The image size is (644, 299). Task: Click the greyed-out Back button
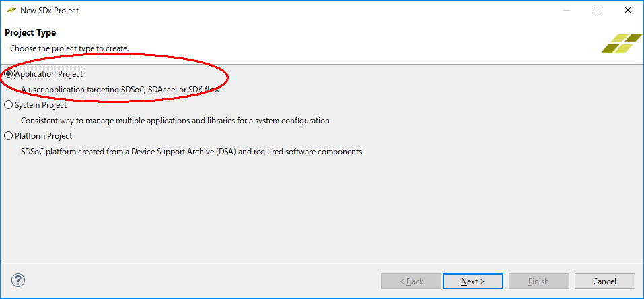(x=410, y=281)
